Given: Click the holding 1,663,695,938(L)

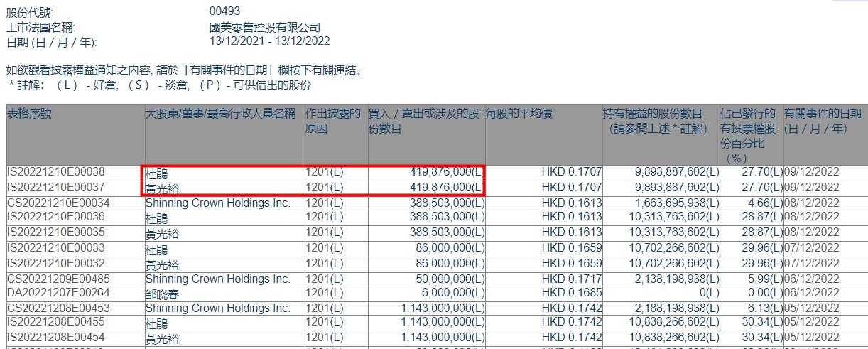Looking at the screenshot, I should 677,203.
